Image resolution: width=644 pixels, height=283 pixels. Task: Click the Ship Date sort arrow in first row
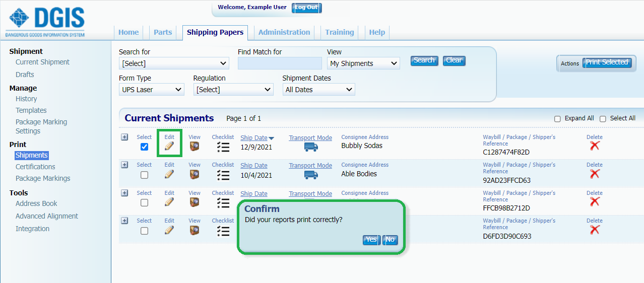pyautogui.click(x=271, y=138)
